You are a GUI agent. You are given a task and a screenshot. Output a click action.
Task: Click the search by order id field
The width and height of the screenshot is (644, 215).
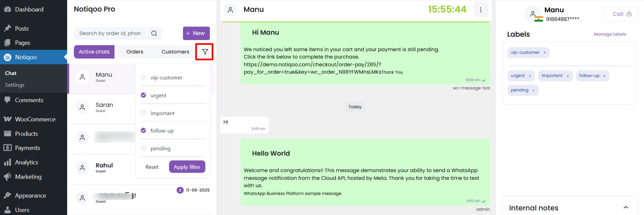[110, 33]
